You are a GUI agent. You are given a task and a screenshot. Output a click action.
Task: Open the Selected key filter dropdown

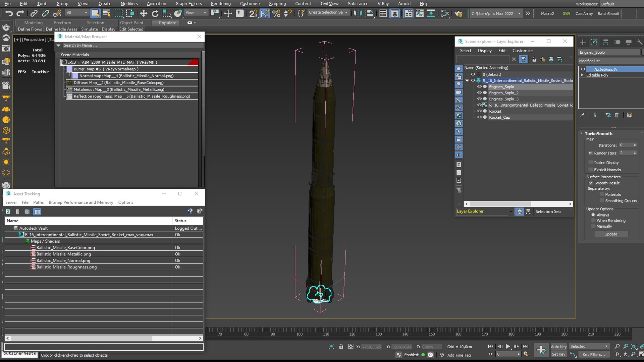pos(589,346)
